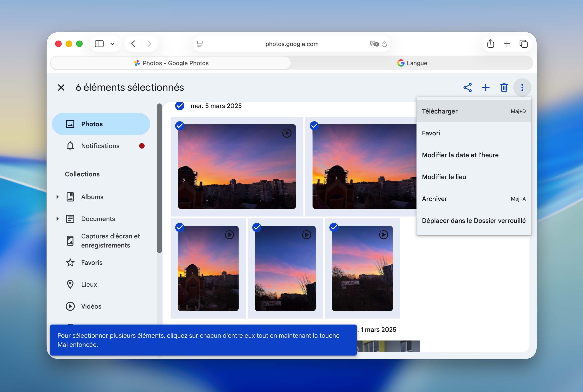
Task: Click motion photo icon on bottom-left portrait photo
Action: [x=229, y=235]
